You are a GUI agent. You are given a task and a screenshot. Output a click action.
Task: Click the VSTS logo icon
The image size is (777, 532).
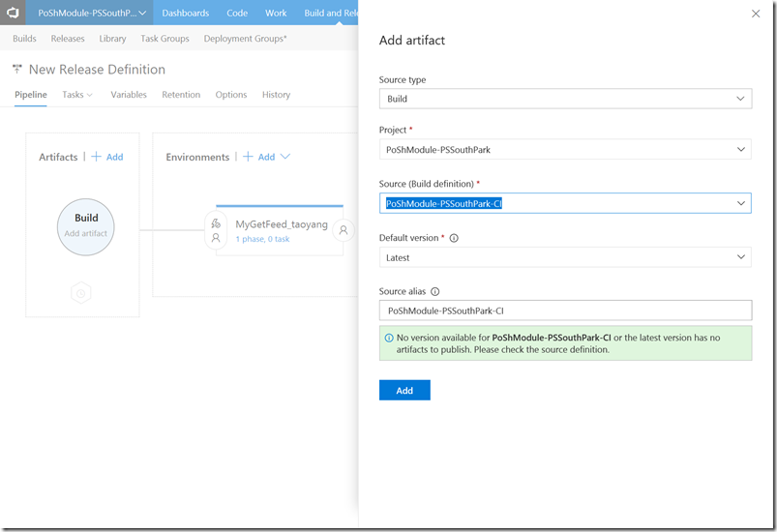[13, 13]
